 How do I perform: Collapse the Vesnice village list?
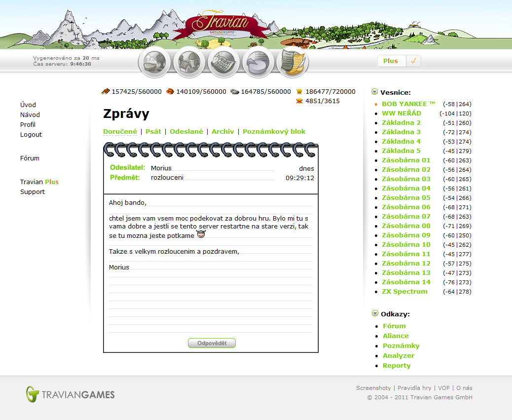pyautogui.click(x=374, y=92)
